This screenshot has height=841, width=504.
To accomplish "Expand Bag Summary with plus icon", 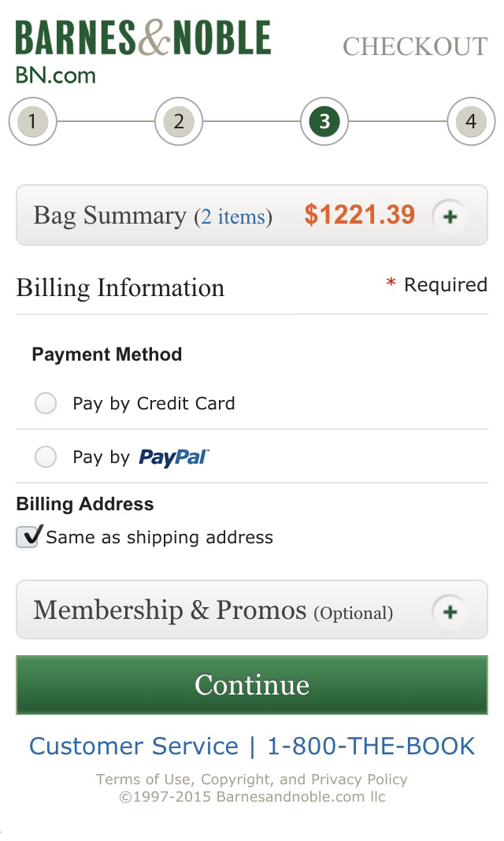I will click(450, 217).
